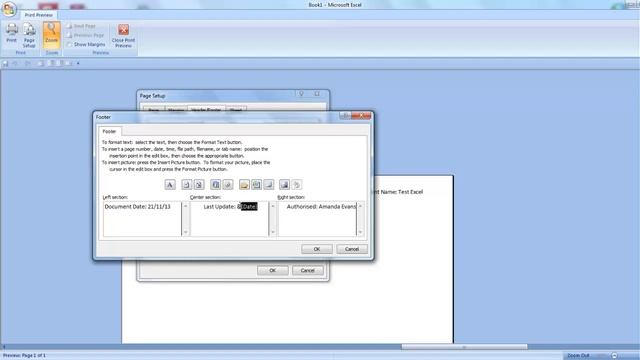Click 'Preview: Page 1 of 1' status text

24,356
